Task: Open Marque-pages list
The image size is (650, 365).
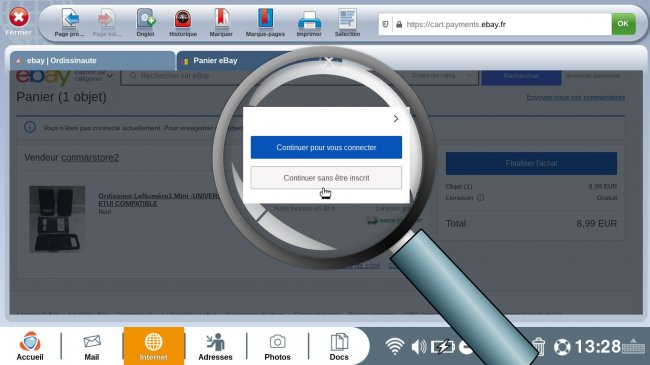Action: tap(265, 19)
